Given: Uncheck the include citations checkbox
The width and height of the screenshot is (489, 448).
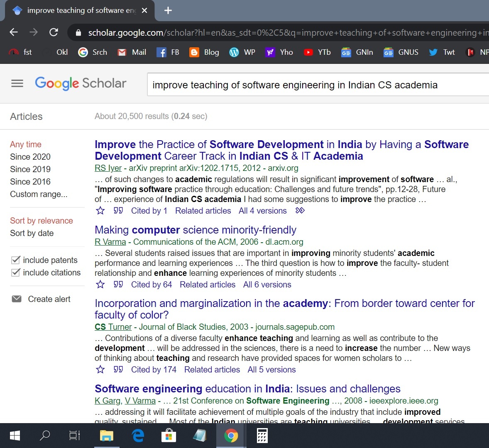Looking at the screenshot, I should click(16, 273).
